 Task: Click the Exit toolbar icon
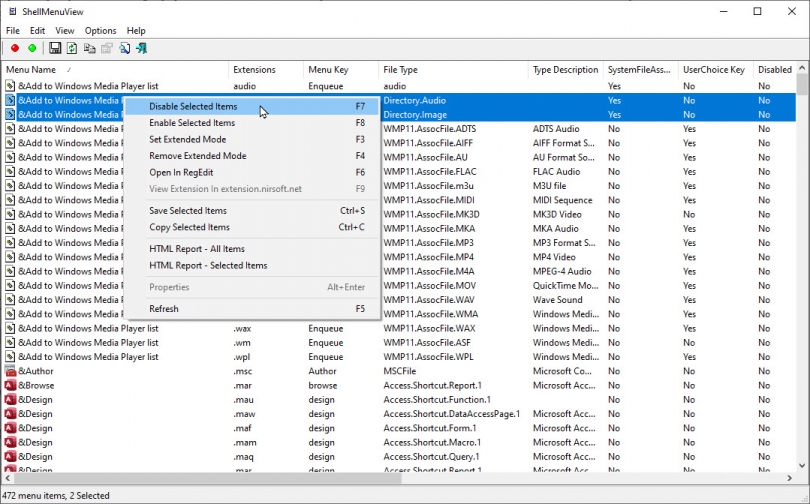pos(141,48)
